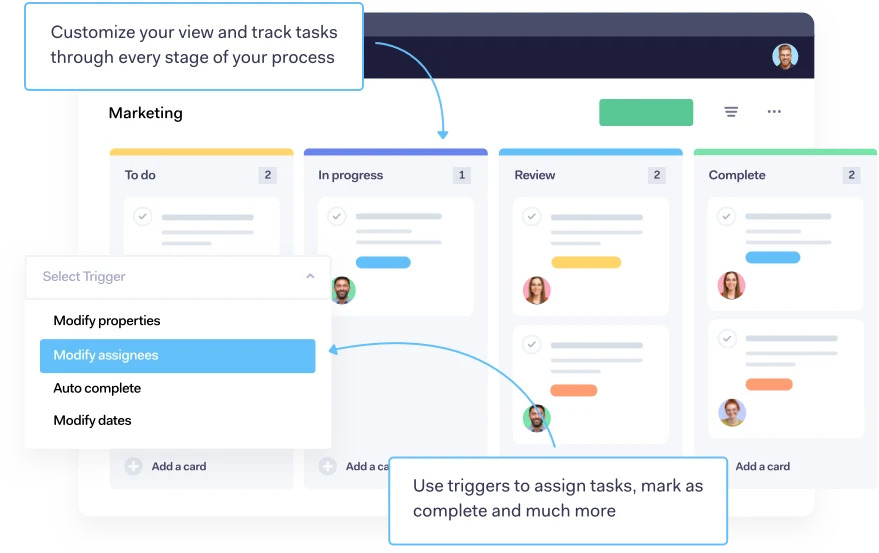Screen dimensions: 879x553
Task: Tick second Review card's check circle
Action: pos(531,344)
